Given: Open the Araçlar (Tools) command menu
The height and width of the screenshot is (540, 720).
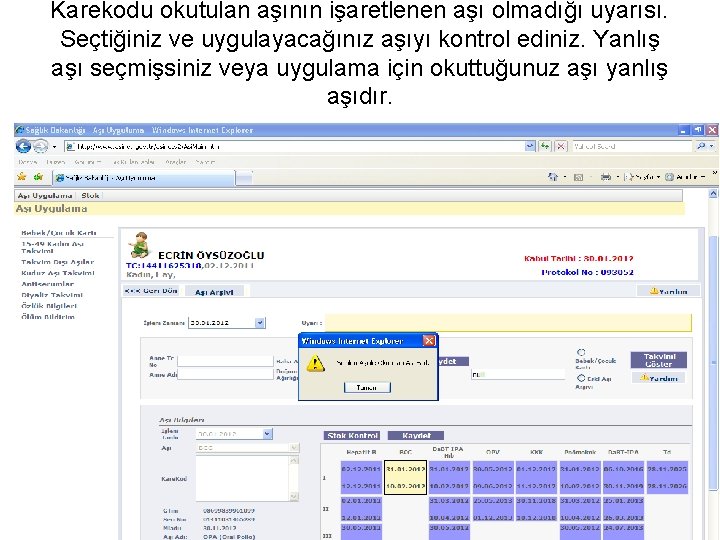Looking at the screenshot, I should click(684, 177).
